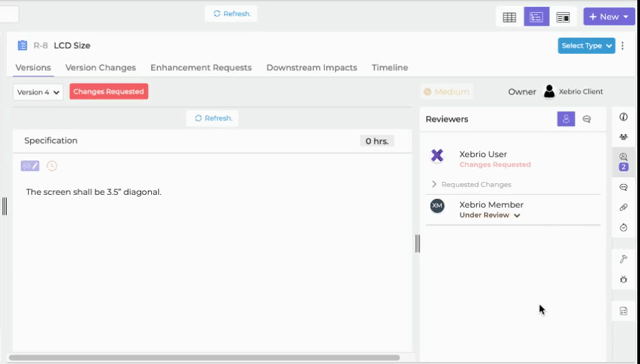The image size is (640, 364).
Task: Click the left panel resize handle
Action: point(4,206)
